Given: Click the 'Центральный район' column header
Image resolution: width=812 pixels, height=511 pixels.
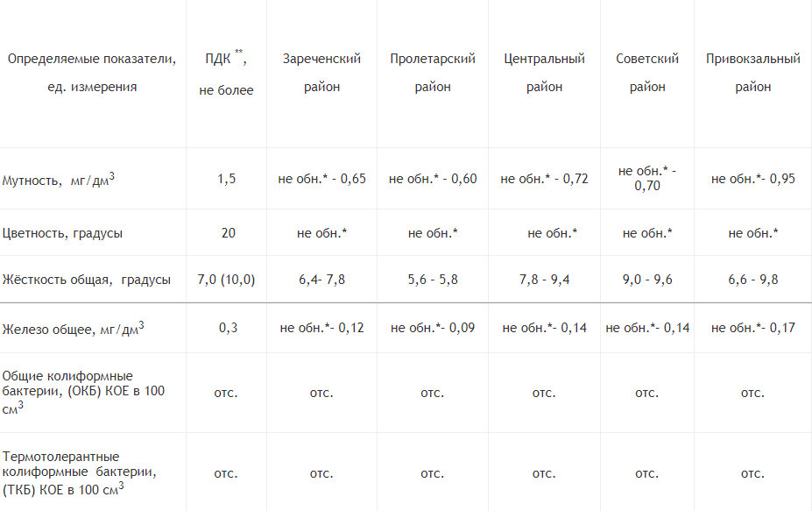Looking at the screenshot, I should pyautogui.click(x=544, y=73).
